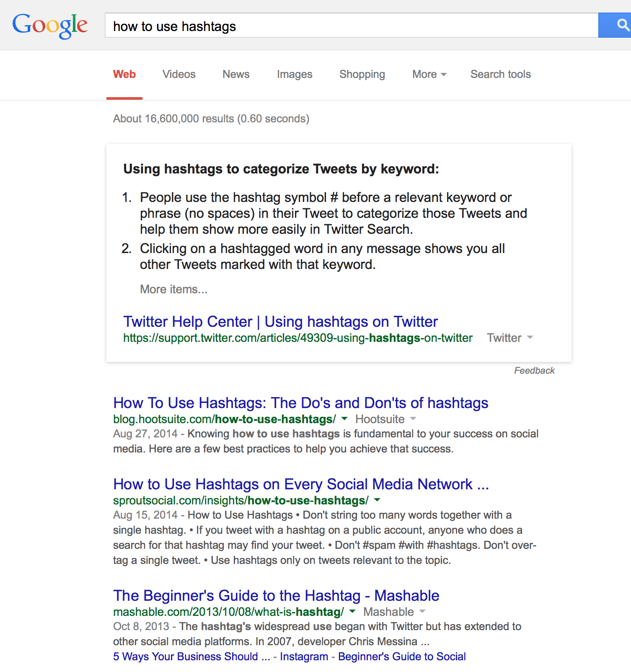Open 'Twitter Help Center | Using hashtags on Twitter'
Image resolution: width=631 pixels, height=672 pixels.
pyautogui.click(x=280, y=322)
